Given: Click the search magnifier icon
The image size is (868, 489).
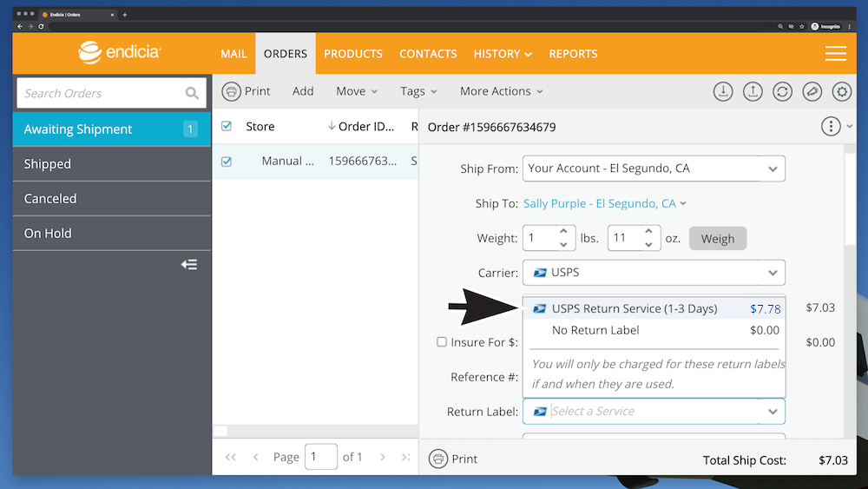Looking at the screenshot, I should coord(192,93).
